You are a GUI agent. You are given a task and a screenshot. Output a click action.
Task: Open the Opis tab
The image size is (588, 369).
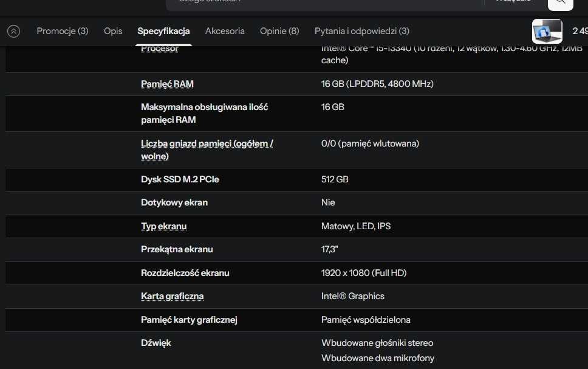(113, 31)
